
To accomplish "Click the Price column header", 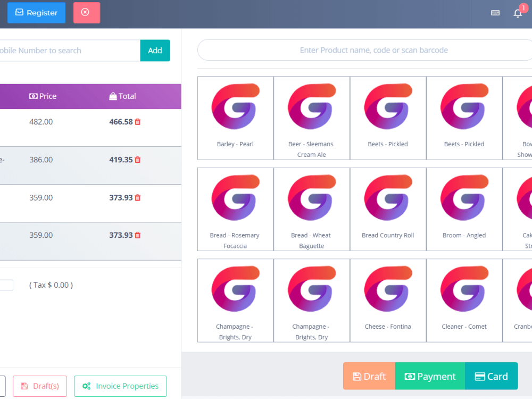I will (x=43, y=96).
